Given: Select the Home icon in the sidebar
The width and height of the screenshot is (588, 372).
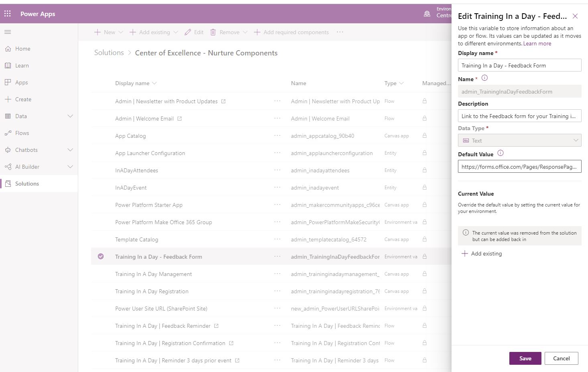Looking at the screenshot, I should click(9, 49).
